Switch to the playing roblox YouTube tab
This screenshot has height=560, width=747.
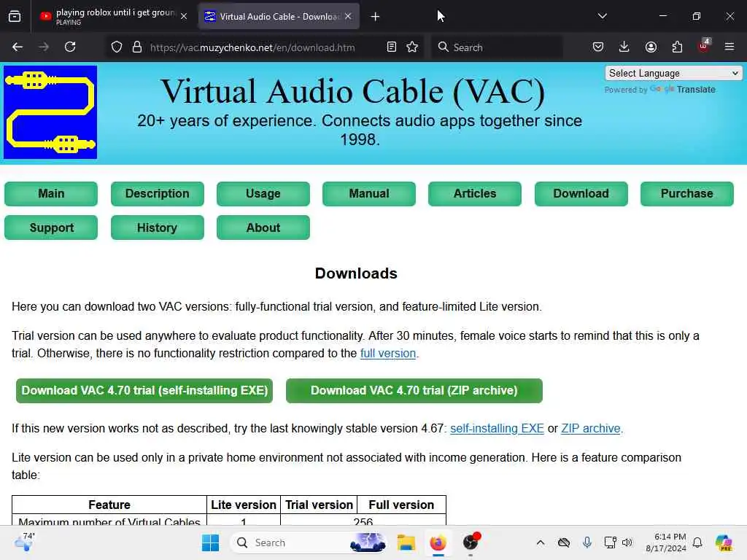point(113,16)
